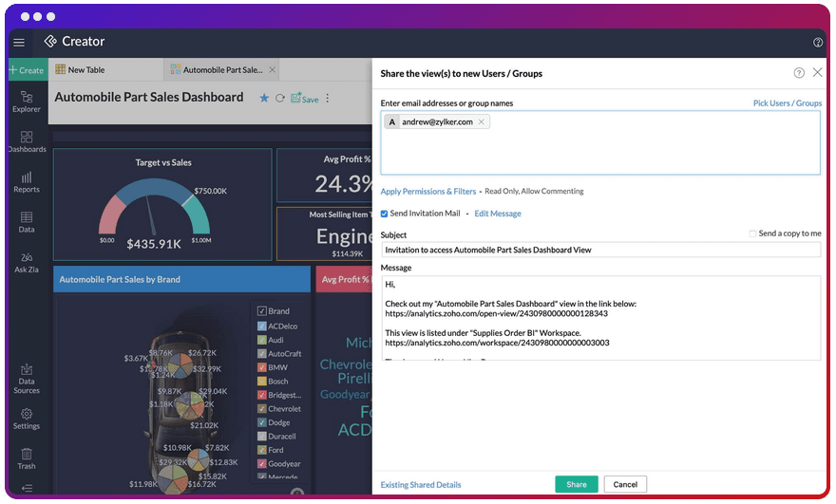Open Reports in the sidebar

click(27, 182)
